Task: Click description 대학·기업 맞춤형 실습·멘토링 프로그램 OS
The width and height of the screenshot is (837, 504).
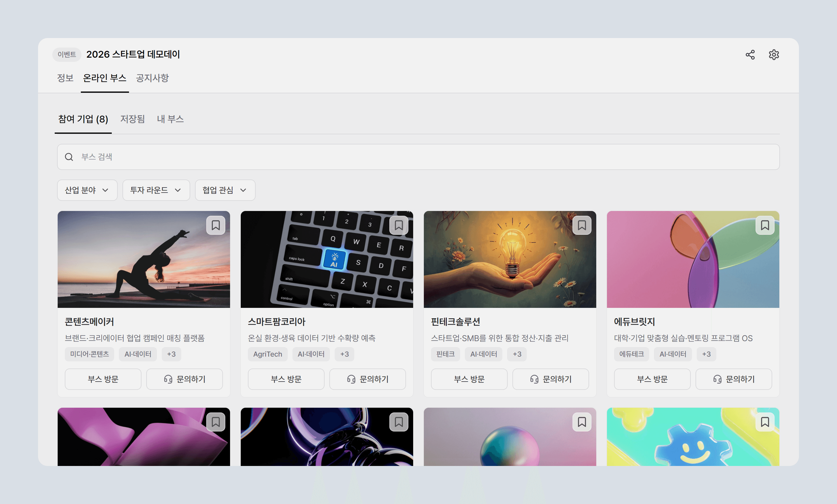Action: (683, 338)
